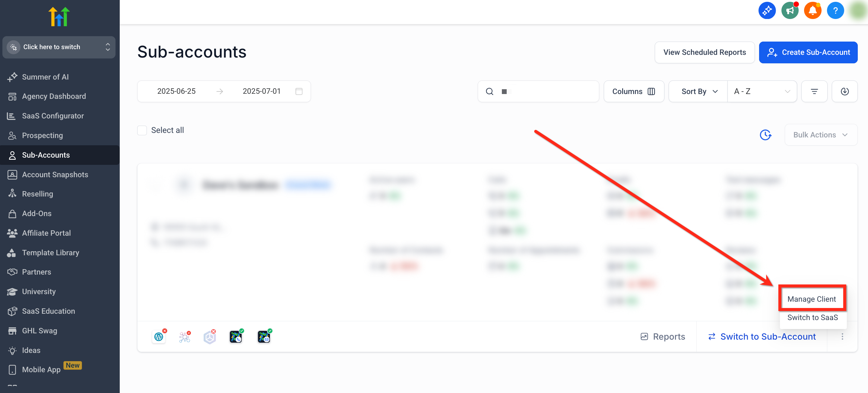Click the sub-accounts search input field
Image resolution: width=868 pixels, height=393 pixels.
[546, 91]
